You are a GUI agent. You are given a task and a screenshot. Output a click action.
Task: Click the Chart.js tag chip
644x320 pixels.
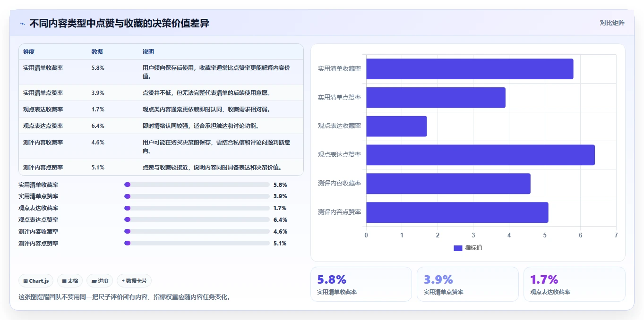pyautogui.click(x=36, y=281)
